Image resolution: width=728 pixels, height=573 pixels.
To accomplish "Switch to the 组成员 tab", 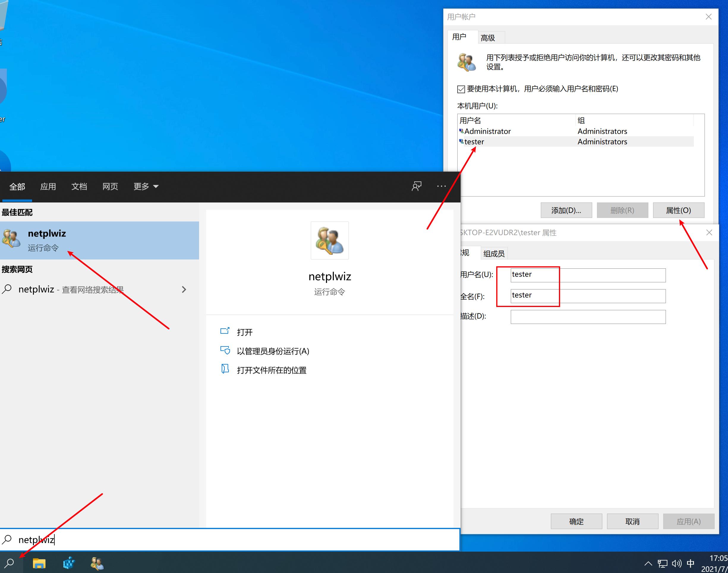I will coord(494,253).
